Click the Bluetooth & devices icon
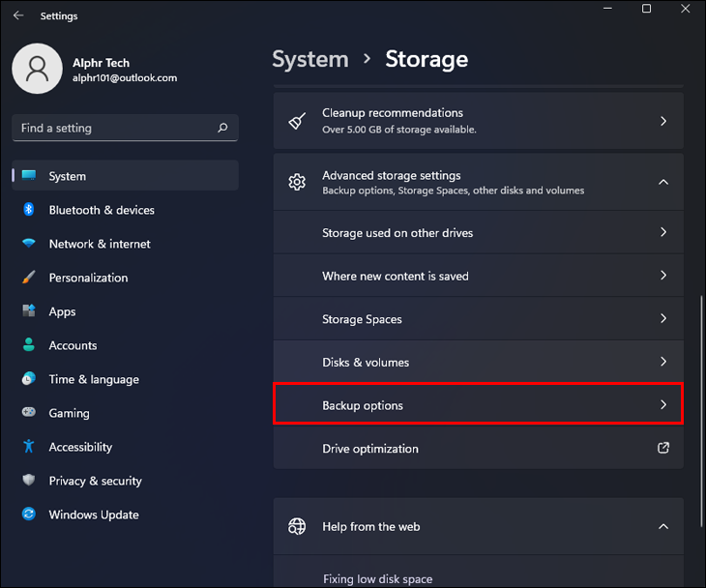706x588 pixels. [29, 210]
